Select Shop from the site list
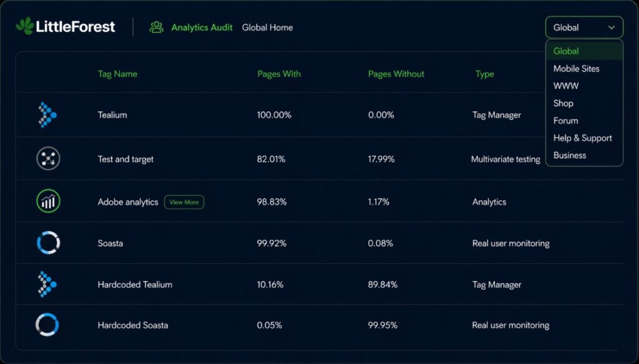639x364 pixels. tap(563, 103)
